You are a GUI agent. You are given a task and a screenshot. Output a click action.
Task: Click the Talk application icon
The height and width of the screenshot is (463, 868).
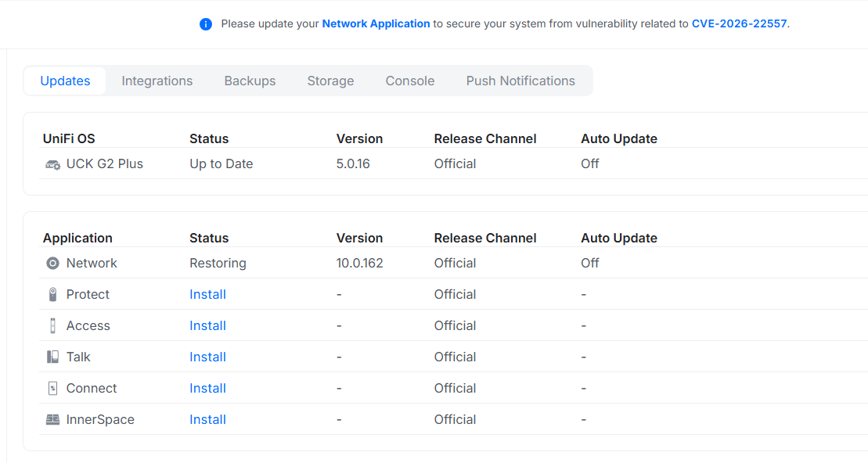tap(52, 357)
